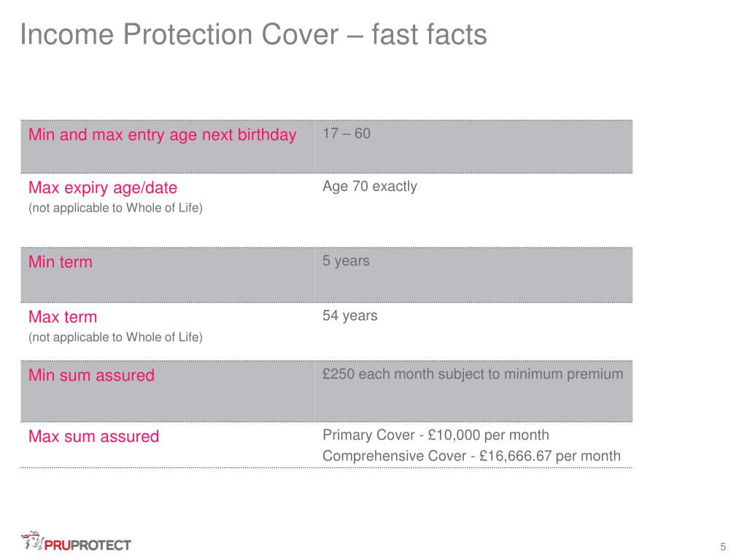Click the 5 years value
The image size is (747, 560).
[346, 261]
